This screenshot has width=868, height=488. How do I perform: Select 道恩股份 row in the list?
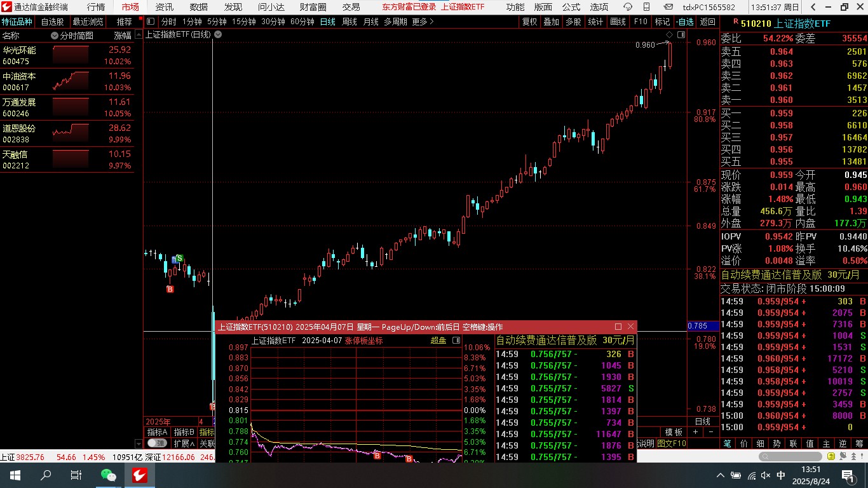tap(67, 134)
